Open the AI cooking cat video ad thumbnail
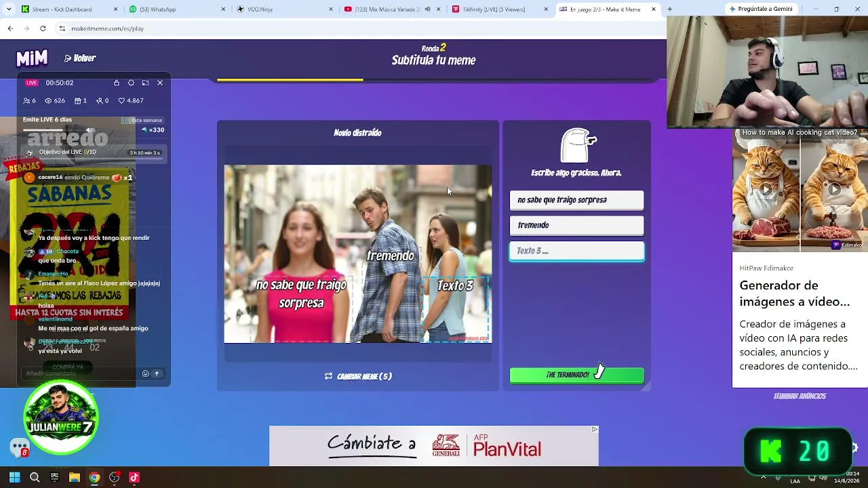The image size is (868, 488). pyautogui.click(x=800, y=190)
